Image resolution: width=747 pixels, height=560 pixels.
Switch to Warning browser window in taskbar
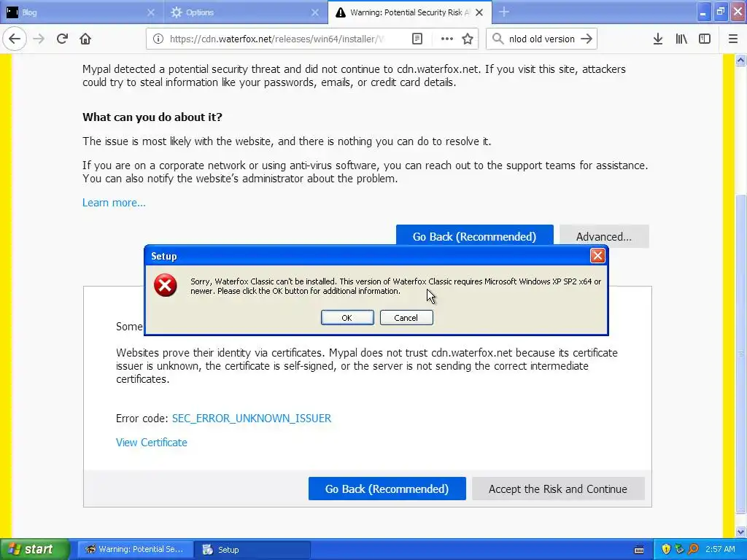[x=135, y=549]
